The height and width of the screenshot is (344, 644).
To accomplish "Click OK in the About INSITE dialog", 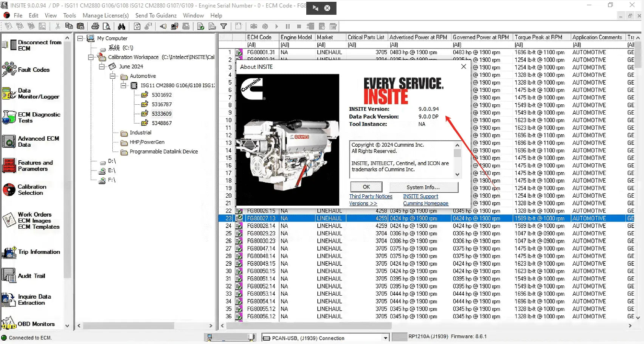I will pos(365,187).
